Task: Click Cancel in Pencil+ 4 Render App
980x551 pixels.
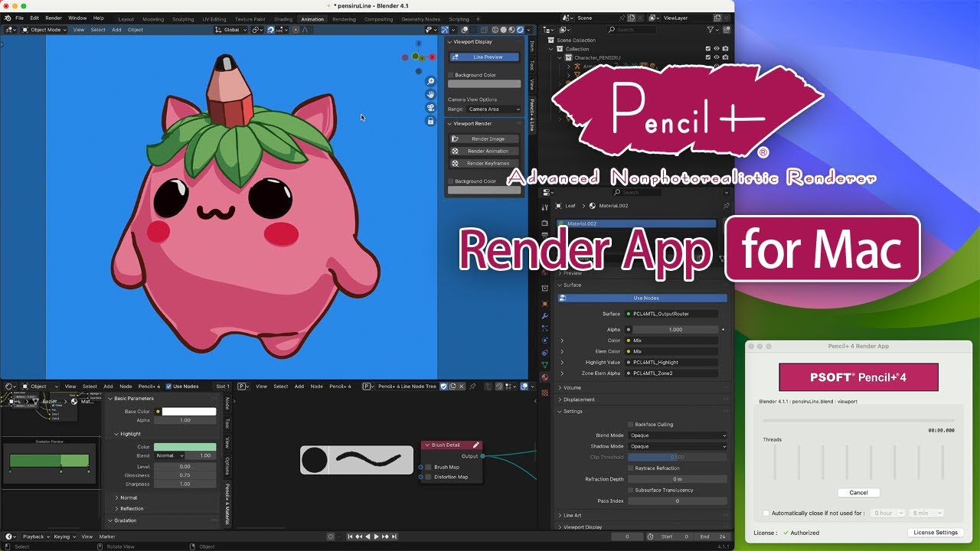Action: point(858,493)
